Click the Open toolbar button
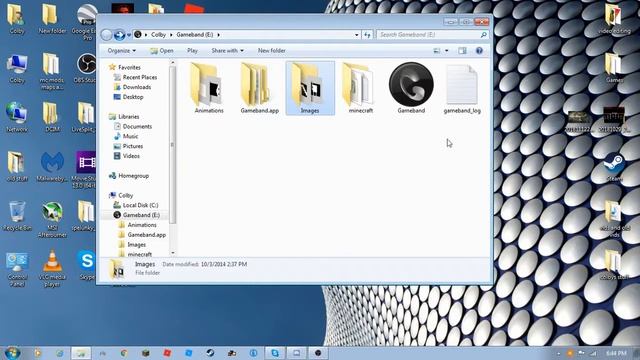 click(162, 51)
